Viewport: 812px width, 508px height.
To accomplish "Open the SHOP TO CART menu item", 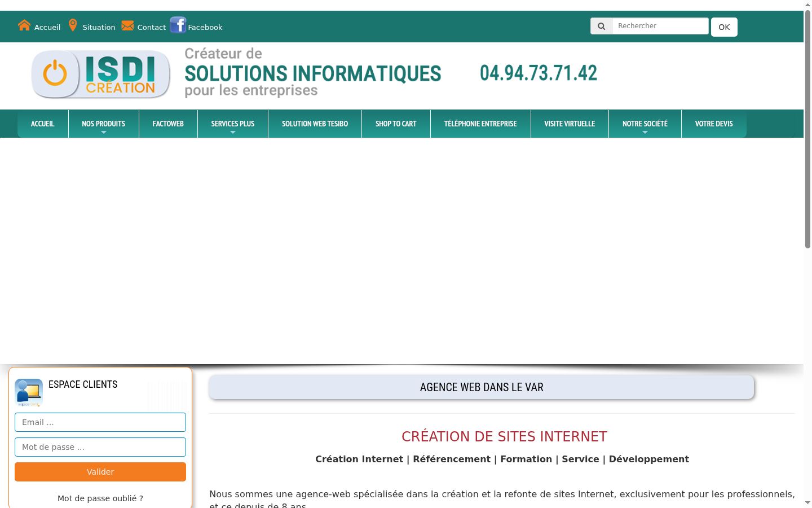I will (x=396, y=124).
